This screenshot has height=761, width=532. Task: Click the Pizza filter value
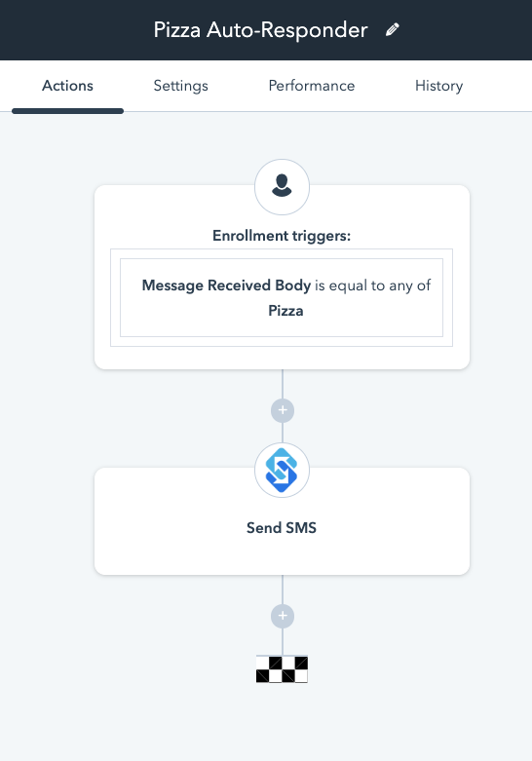click(x=285, y=311)
